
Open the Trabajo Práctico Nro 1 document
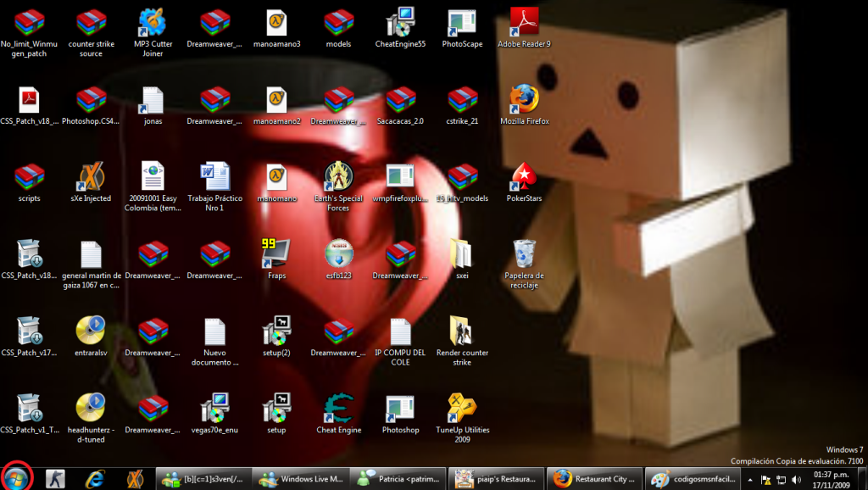point(214,176)
